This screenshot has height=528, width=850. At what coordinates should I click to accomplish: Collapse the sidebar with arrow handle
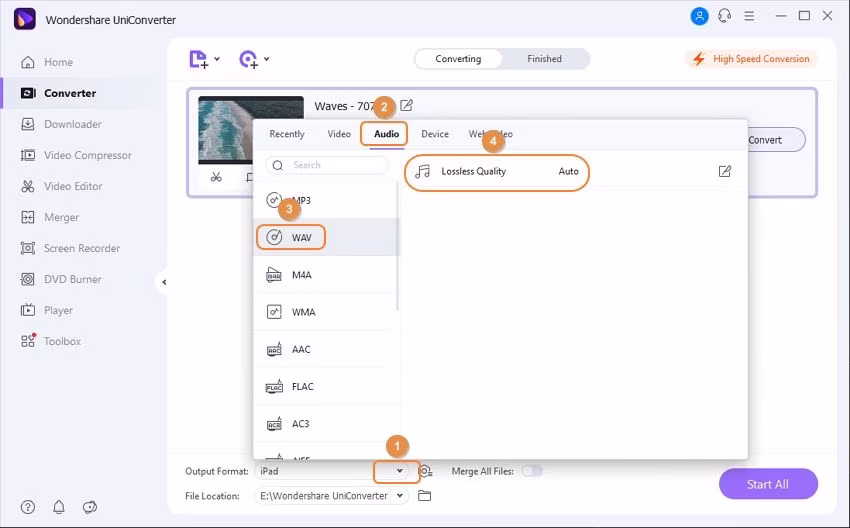(163, 282)
